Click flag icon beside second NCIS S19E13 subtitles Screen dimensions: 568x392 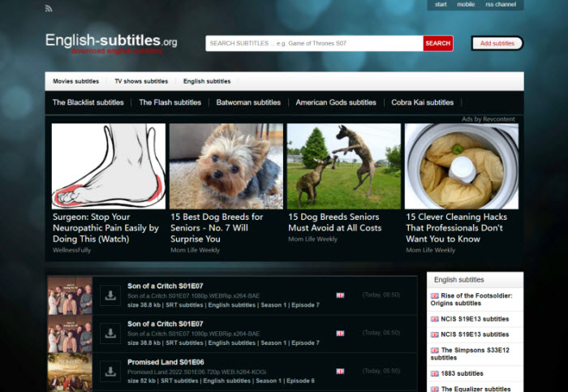click(x=435, y=334)
